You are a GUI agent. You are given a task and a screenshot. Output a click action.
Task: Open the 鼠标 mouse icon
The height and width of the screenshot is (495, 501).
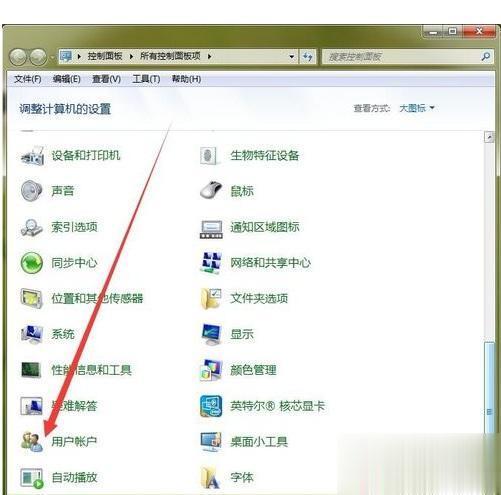point(211,191)
